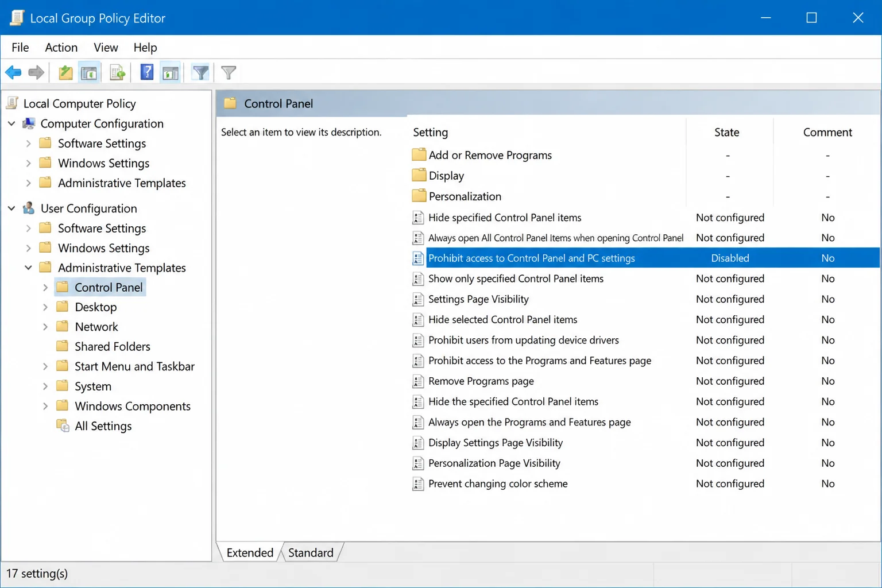Click the Add or Remove Programs folder icon

pos(419,154)
